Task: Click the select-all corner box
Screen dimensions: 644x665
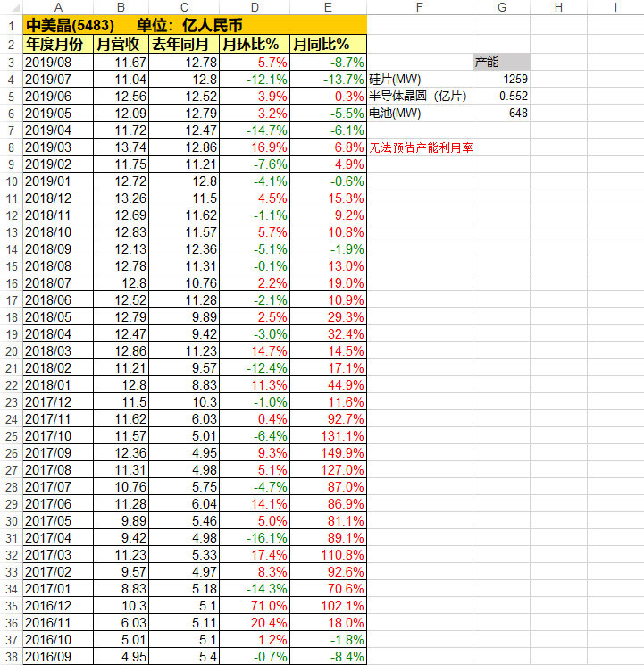Action: pyautogui.click(x=11, y=7)
